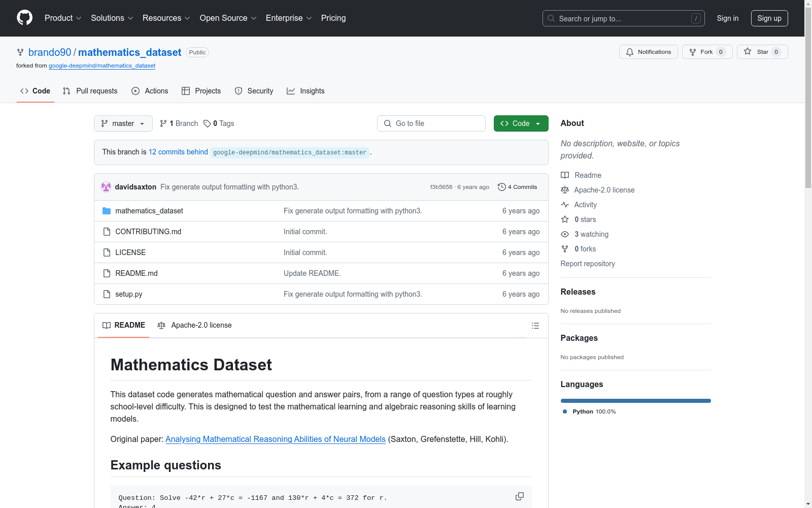This screenshot has height=508, width=812.
Task: Open the green Code dropdown button
Action: click(521, 123)
